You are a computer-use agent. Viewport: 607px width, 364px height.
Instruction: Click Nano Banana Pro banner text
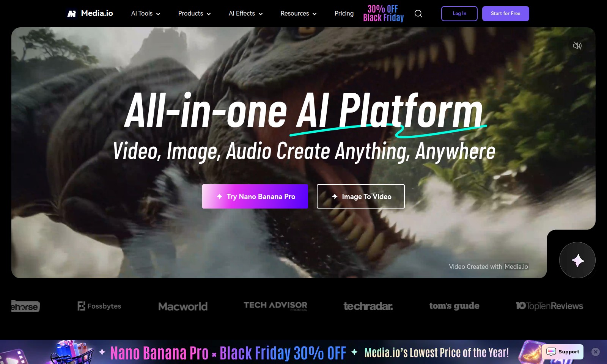click(159, 353)
